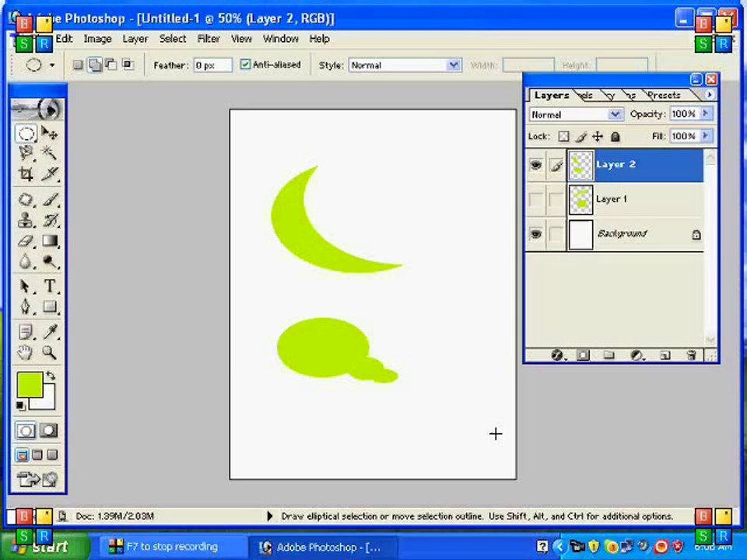Swap foreground and background colors
The width and height of the screenshot is (747, 560).
[x=51, y=376]
